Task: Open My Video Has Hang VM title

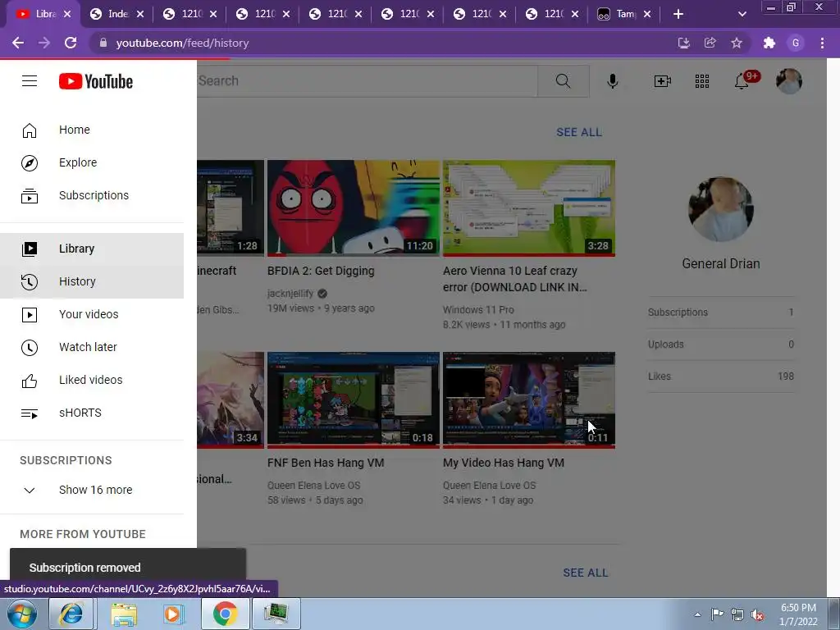Action: pos(504,463)
